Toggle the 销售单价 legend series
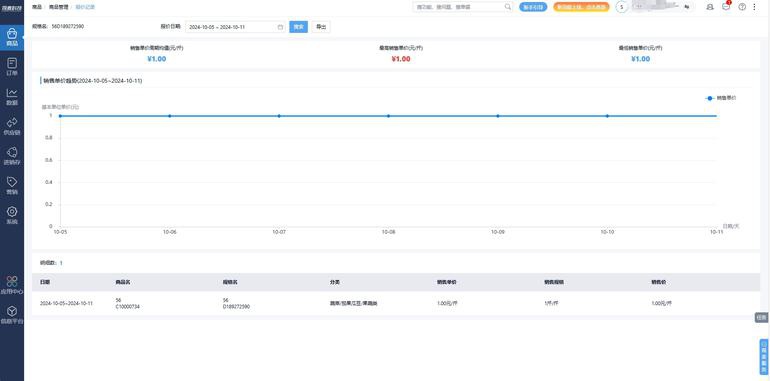Screen dimensions: 770x381 721,98
